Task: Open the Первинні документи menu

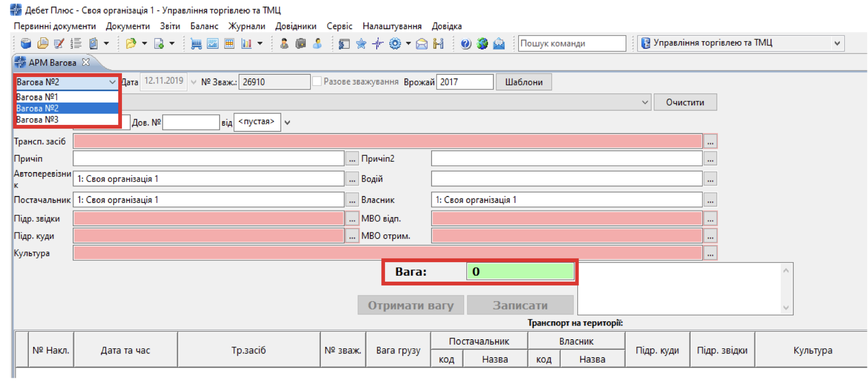Action: coord(55,26)
